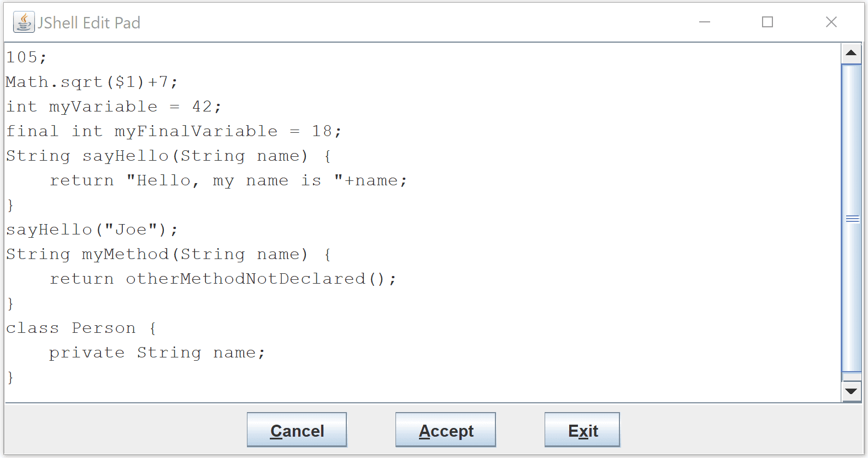The width and height of the screenshot is (868, 458).
Task: Click on the Math.sqrt($1)+7 line
Action: [92, 82]
